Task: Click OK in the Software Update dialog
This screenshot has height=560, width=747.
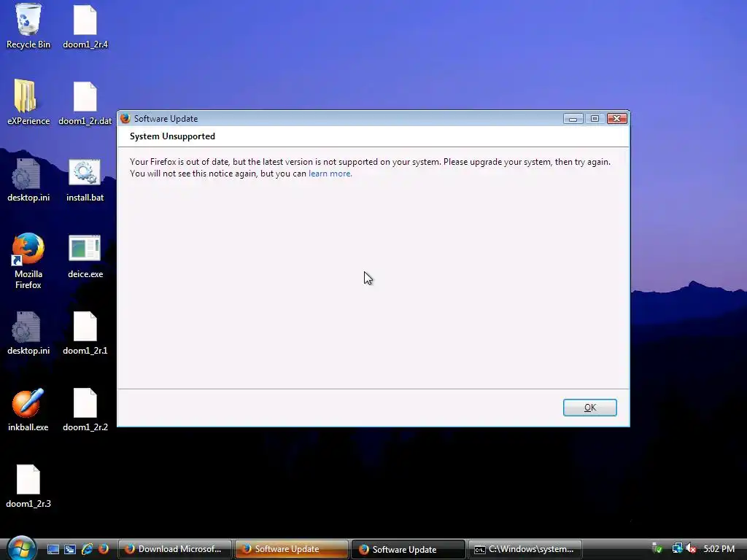Action: (589, 408)
